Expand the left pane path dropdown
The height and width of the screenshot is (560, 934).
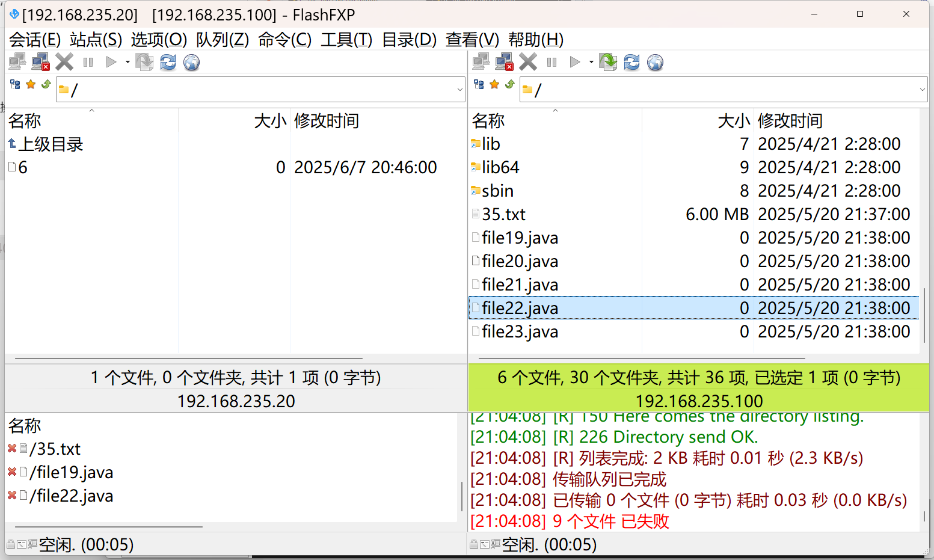click(x=460, y=90)
